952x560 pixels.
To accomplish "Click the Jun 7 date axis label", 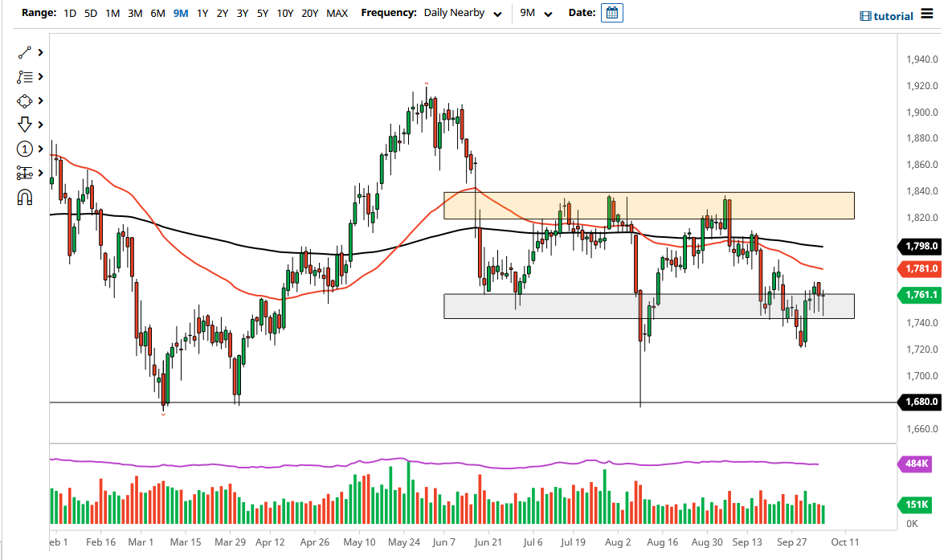I will tap(443, 542).
